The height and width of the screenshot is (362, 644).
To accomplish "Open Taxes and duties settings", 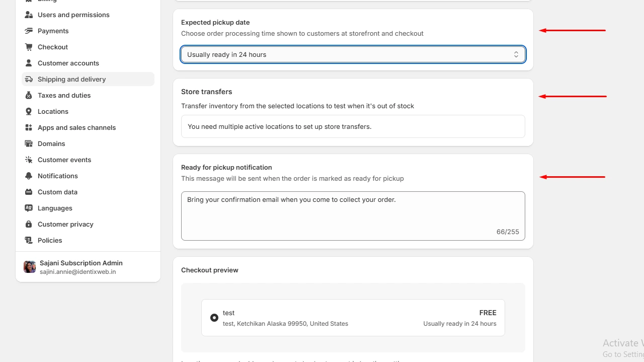I will [88, 95].
